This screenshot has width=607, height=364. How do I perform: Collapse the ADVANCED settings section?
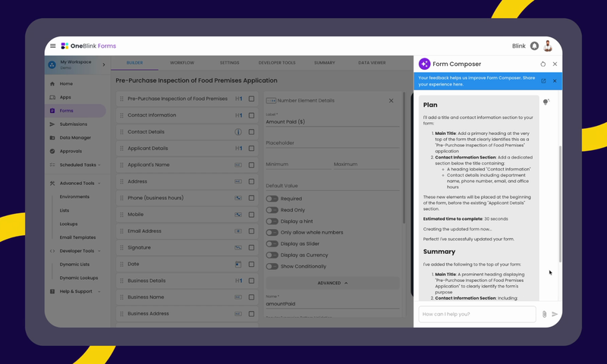click(x=332, y=283)
